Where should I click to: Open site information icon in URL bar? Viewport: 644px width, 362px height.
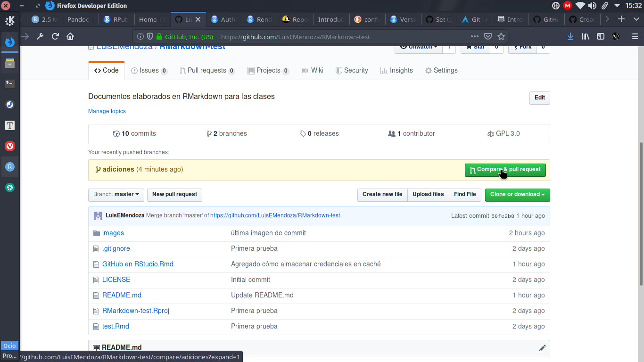coord(140,36)
